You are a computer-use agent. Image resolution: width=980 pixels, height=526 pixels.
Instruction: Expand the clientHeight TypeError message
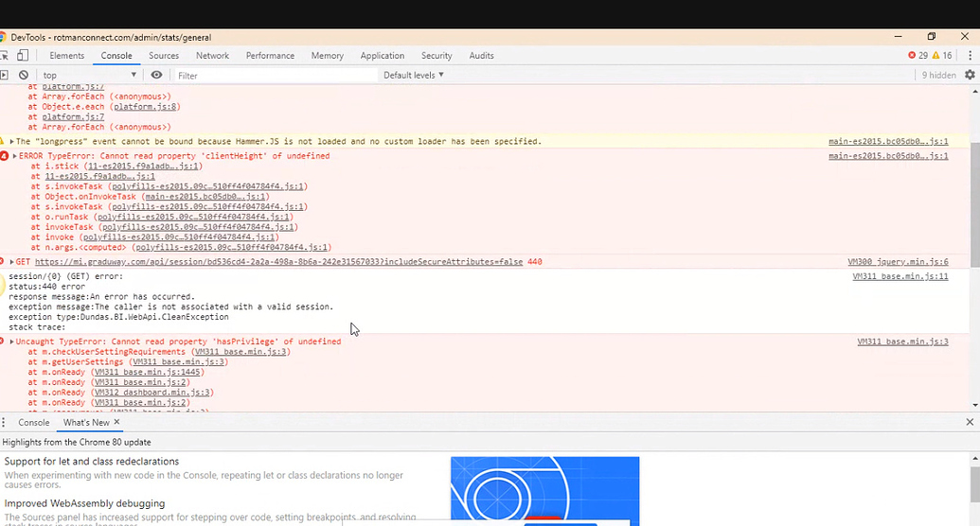pyautogui.click(x=14, y=156)
